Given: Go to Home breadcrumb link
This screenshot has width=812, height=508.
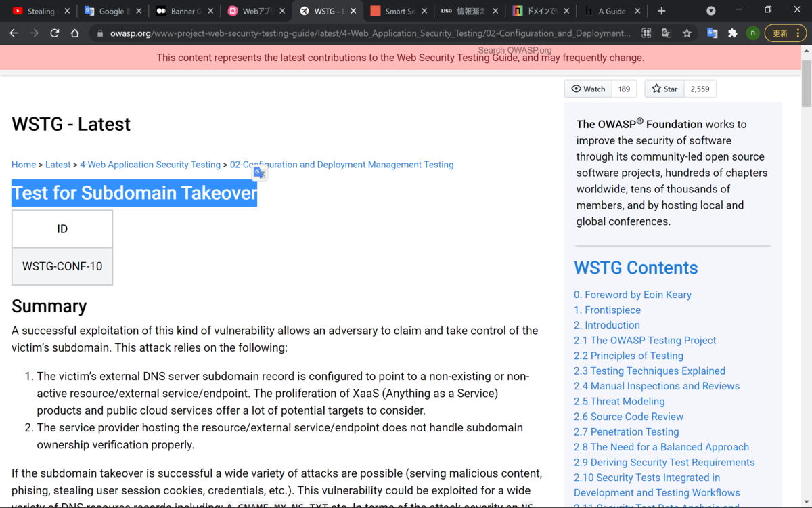Looking at the screenshot, I should [x=24, y=165].
